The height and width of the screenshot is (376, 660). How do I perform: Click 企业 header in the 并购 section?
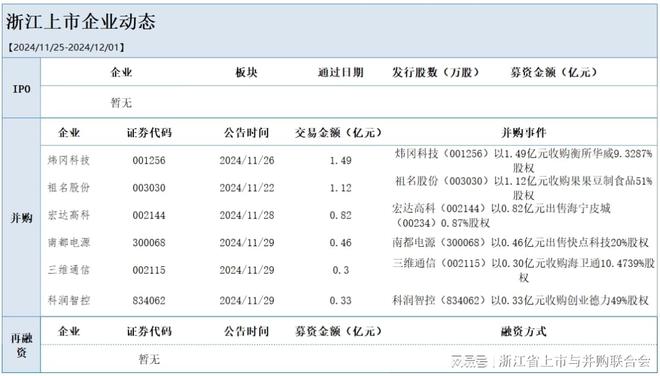tap(69, 133)
